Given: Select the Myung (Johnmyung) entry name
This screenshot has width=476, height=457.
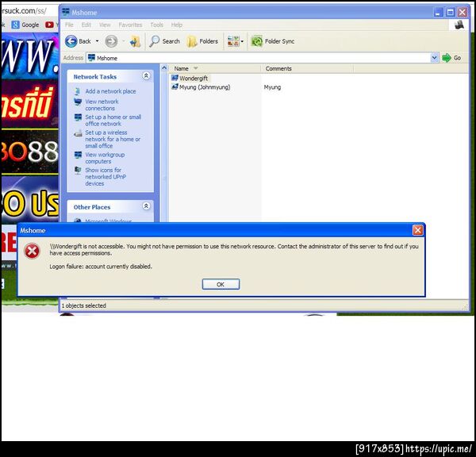Looking at the screenshot, I should click(x=205, y=87).
